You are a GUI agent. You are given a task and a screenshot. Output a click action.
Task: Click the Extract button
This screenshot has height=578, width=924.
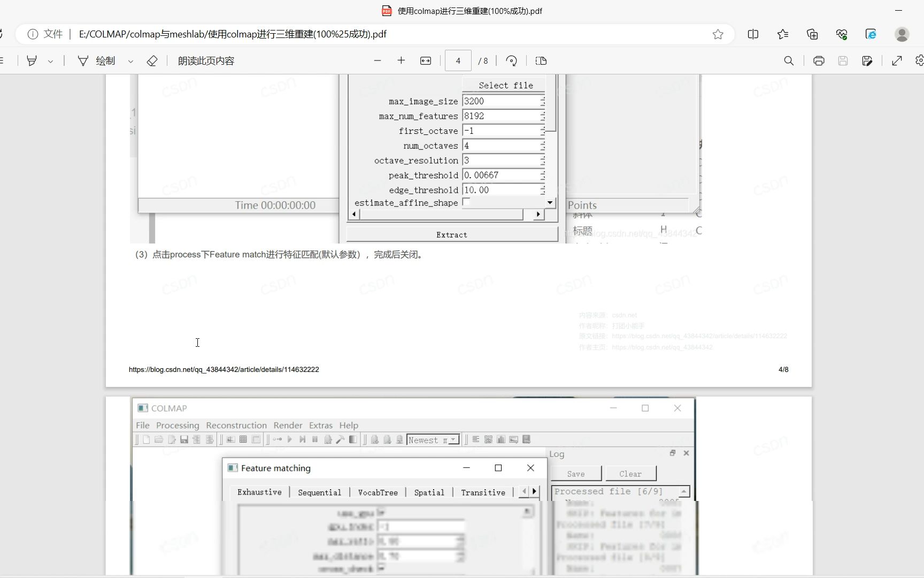pyautogui.click(x=452, y=235)
